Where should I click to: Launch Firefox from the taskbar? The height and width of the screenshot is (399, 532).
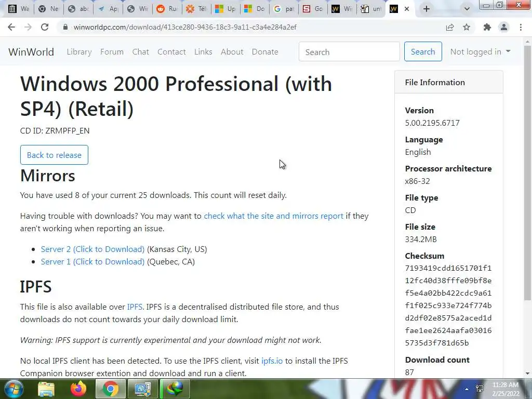tap(78, 389)
